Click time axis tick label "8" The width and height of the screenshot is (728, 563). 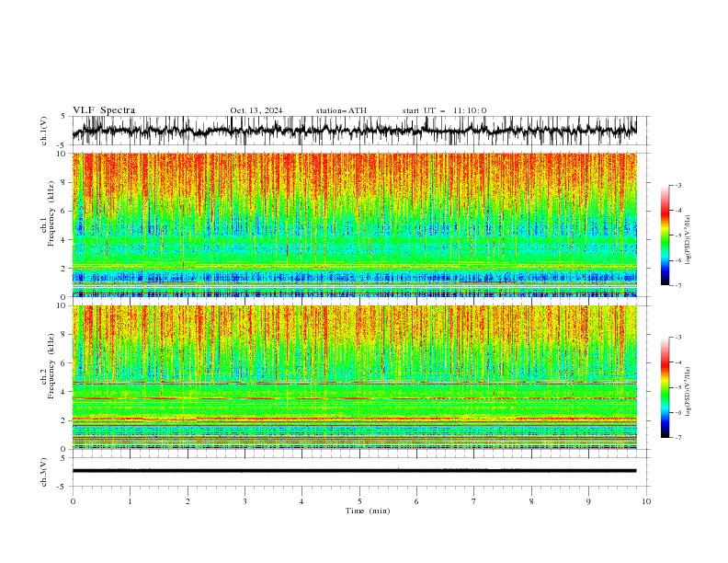point(531,501)
